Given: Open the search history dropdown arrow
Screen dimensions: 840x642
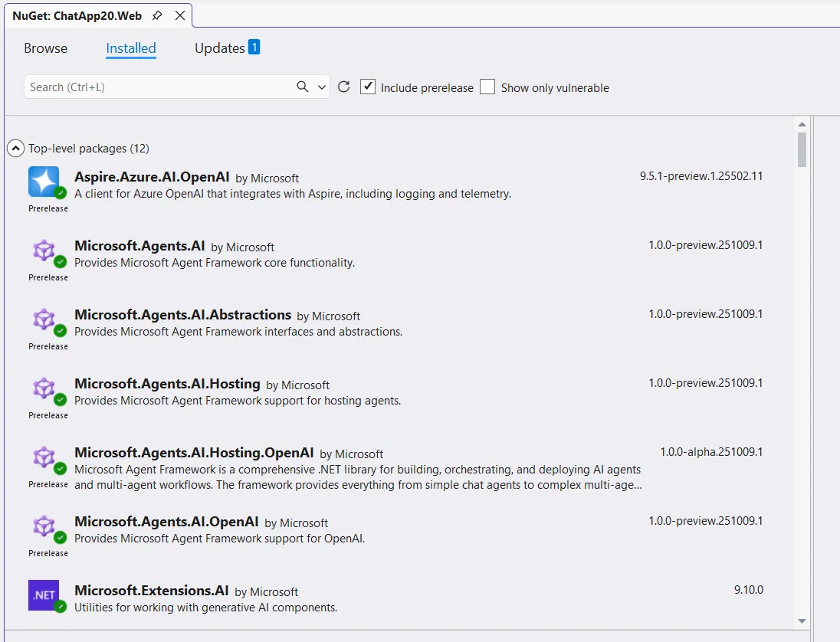Looking at the screenshot, I should click(320, 87).
